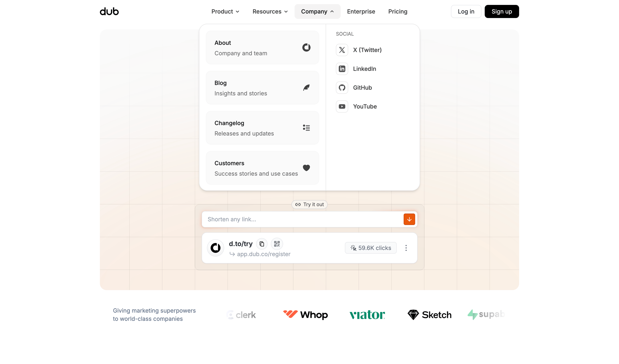Click the Sign up button
The image size is (619, 364).
501,11
